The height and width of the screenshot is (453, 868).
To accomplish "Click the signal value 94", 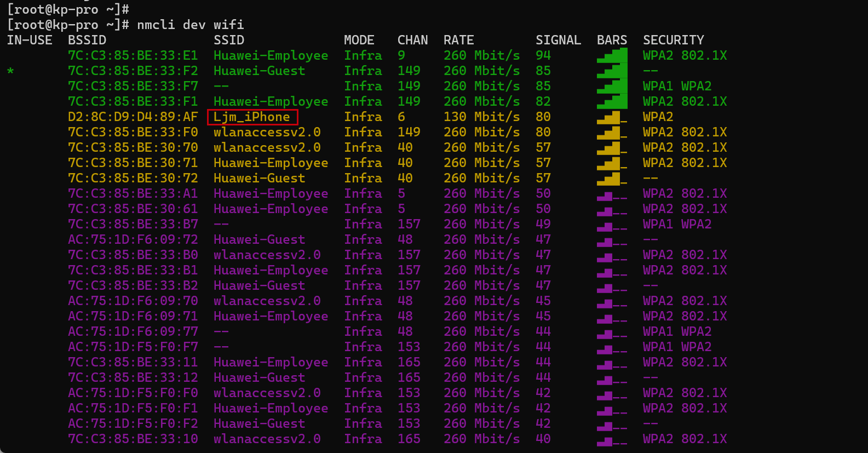I will click(x=543, y=55).
